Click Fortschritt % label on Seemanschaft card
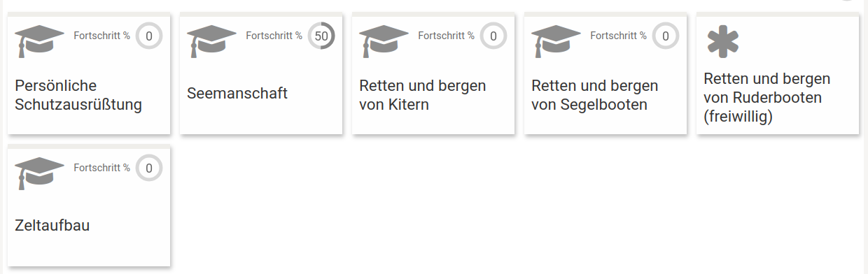Image resolution: width=868 pixels, height=274 pixels. (x=274, y=36)
